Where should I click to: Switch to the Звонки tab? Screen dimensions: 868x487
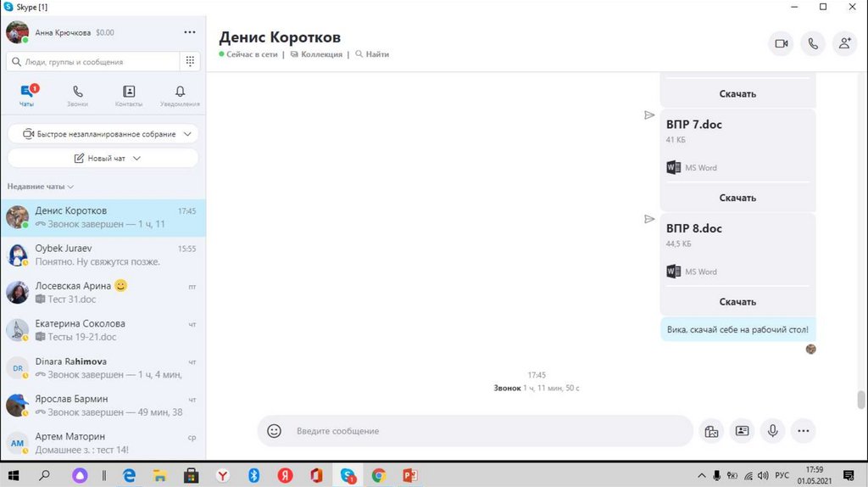click(77, 96)
